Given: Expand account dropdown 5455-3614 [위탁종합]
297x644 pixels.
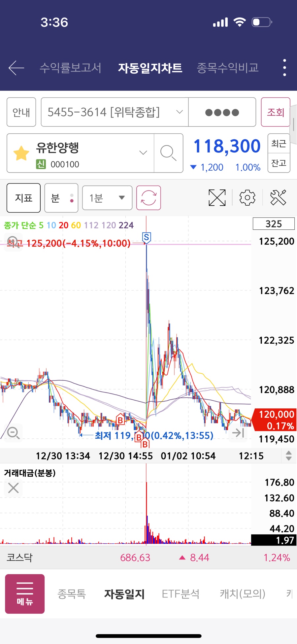Looking at the screenshot, I should [115, 112].
